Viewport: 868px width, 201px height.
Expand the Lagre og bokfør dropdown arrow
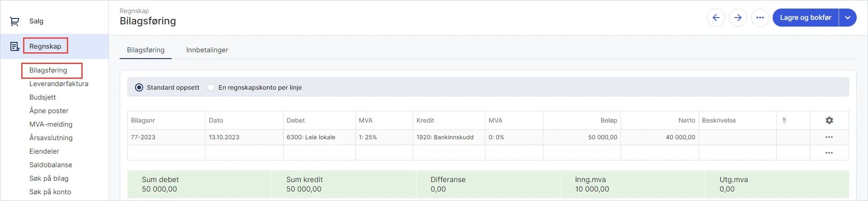[x=848, y=18]
